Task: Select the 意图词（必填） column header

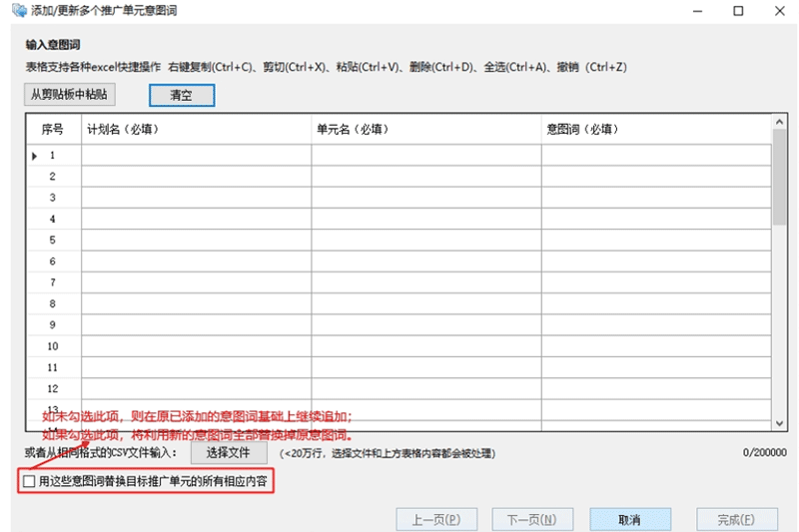Action: tap(656, 129)
